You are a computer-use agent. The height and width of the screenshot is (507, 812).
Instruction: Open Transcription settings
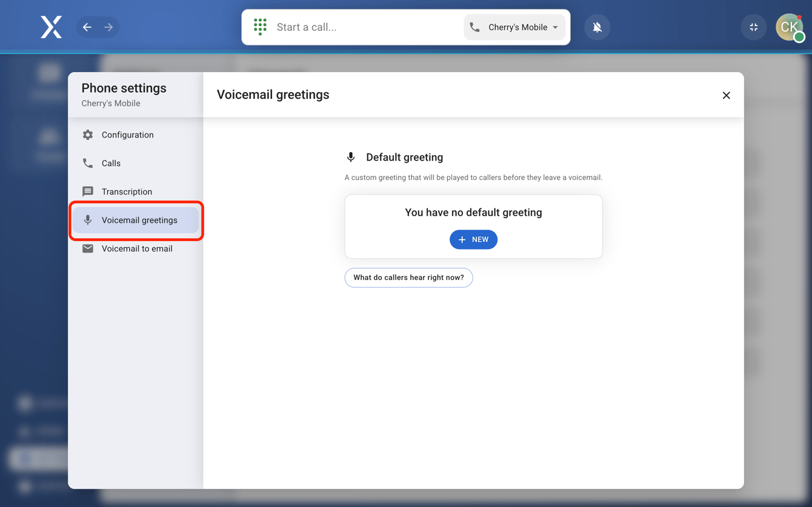pos(127,192)
